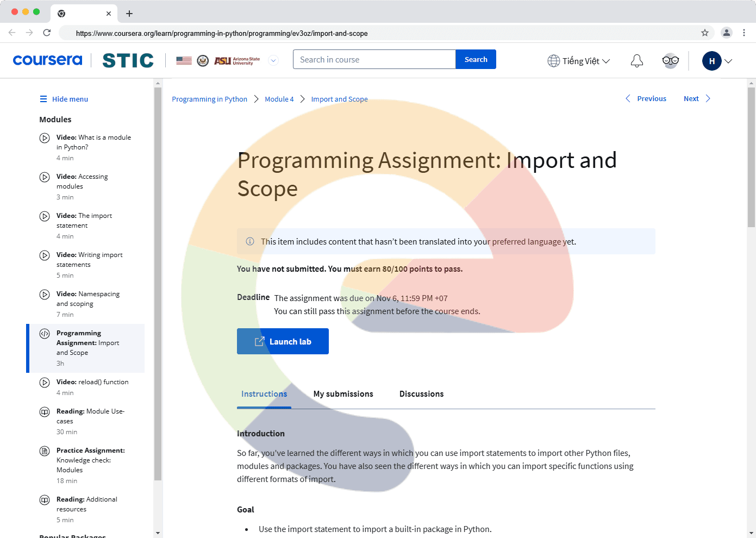
Task: Click Hide menu hamburger icon
Action: click(43, 99)
